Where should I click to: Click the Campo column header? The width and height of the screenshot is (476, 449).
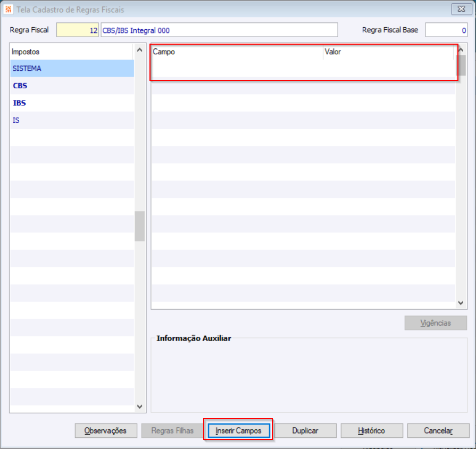click(x=237, y=52)
